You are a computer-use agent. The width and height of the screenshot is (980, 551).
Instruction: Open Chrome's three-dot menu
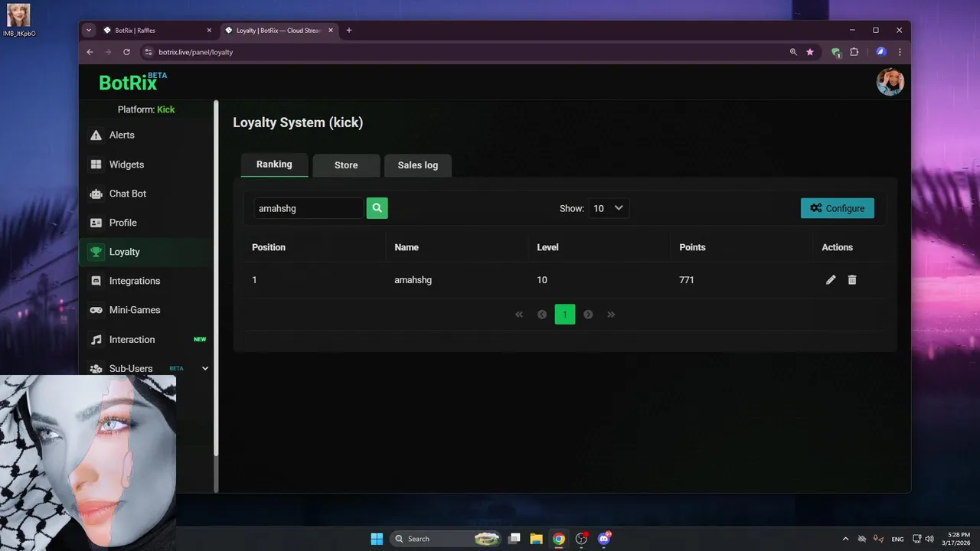point(900,52)
